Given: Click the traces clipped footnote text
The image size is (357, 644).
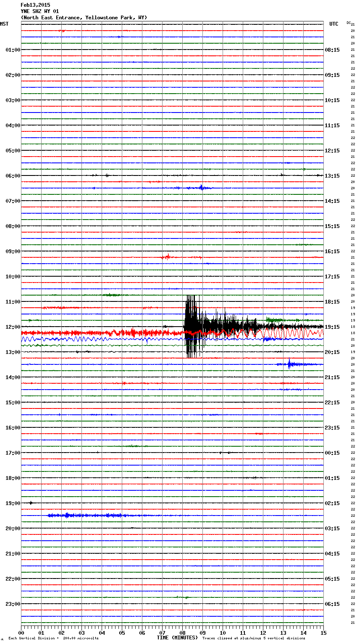Looking at the screenshot, I should point(254,639).
